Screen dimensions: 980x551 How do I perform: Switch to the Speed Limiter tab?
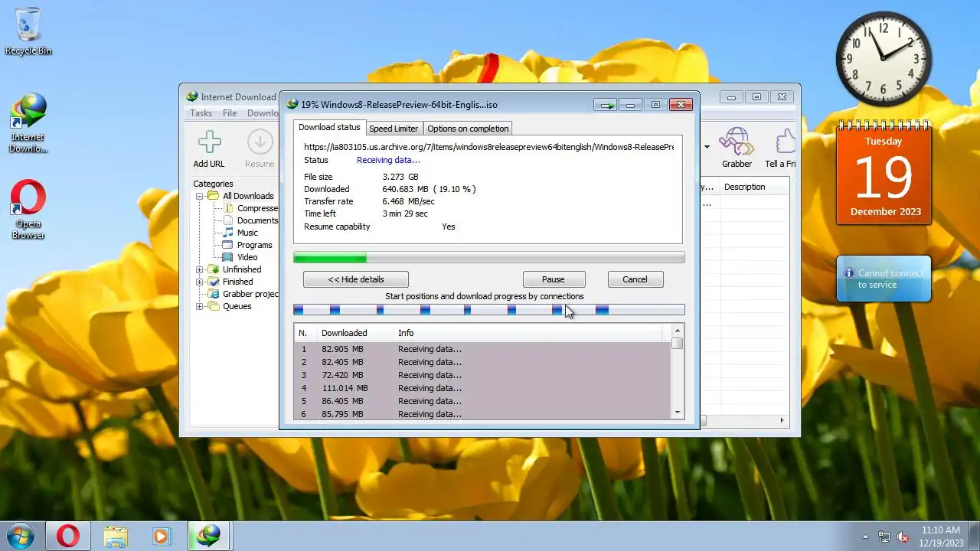(394, 129)
